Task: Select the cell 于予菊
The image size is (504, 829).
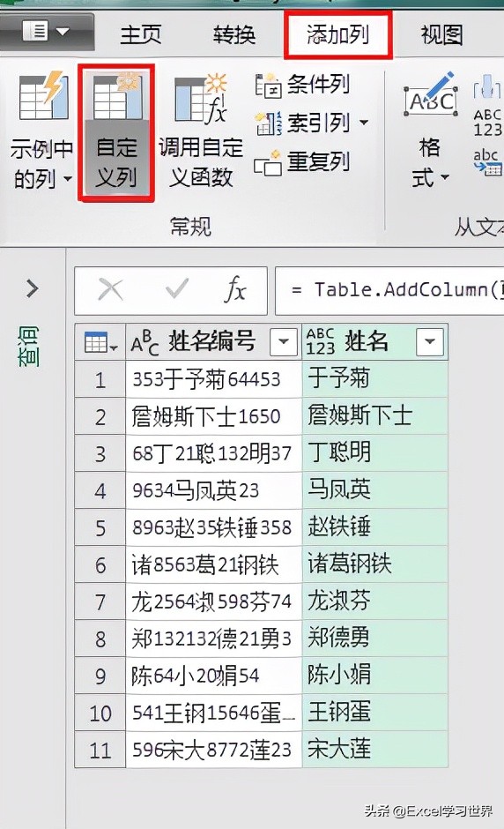Action: (374, 379)
